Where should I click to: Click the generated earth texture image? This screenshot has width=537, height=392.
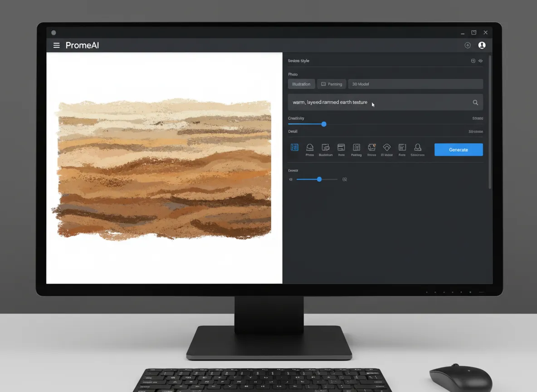164,169
